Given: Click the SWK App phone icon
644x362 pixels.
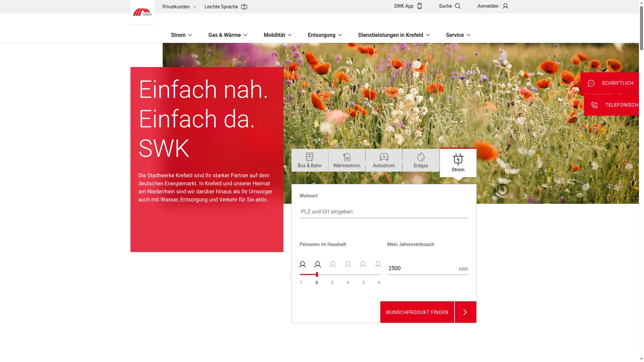Looking at the screenshot, I should pos(419,6).
